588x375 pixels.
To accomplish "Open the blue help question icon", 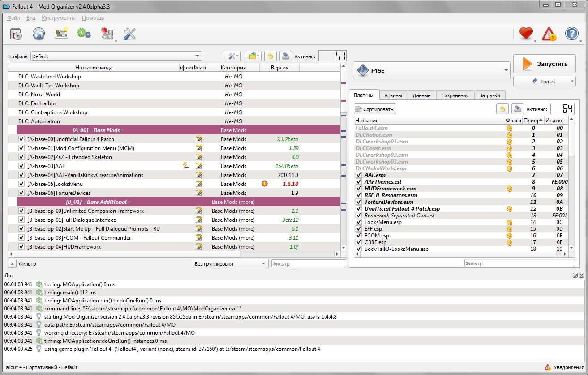I will 572,34.
